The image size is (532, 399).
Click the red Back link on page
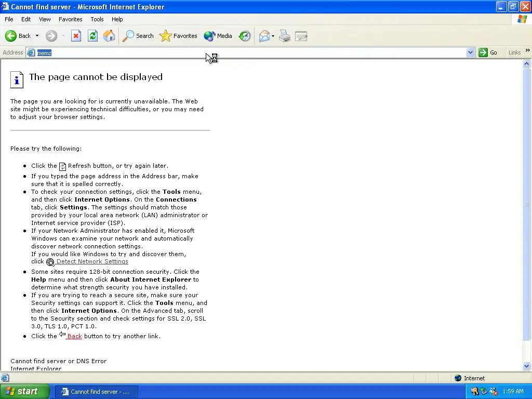(74, 336)
